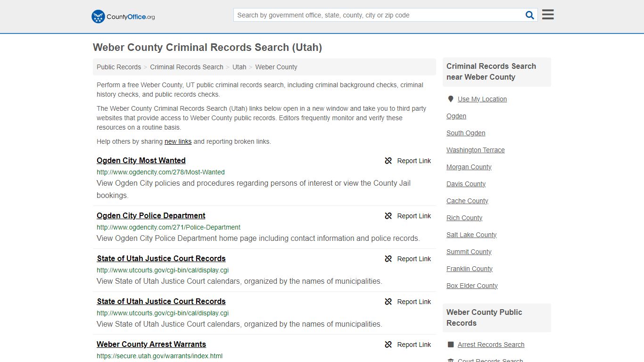Open second State of Utah Justice Court Records
Screen dimensions: 644x362
click(161, 301)
